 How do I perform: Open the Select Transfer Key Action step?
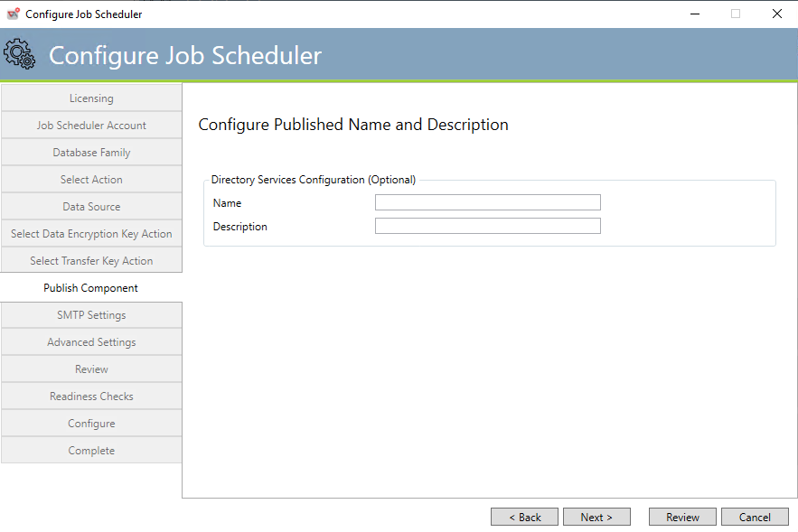point(91,260)
